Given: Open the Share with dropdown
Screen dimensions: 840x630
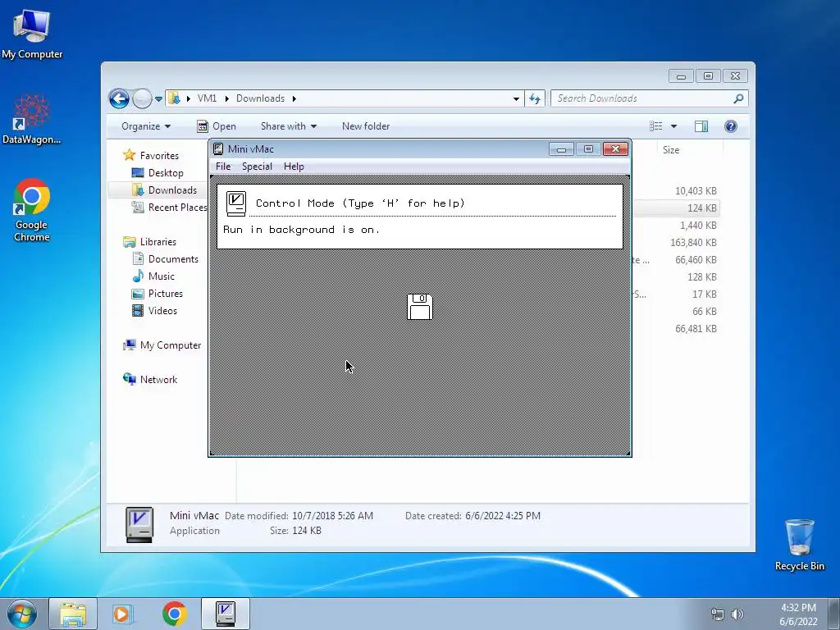Looking at the screenshot, I should [x=288, y=126].
